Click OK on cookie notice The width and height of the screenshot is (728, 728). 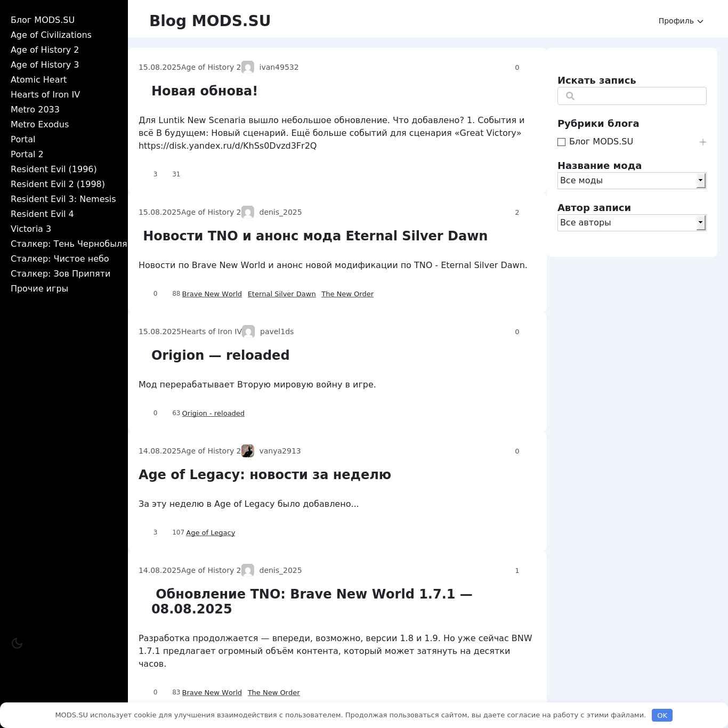click(662, 715)
